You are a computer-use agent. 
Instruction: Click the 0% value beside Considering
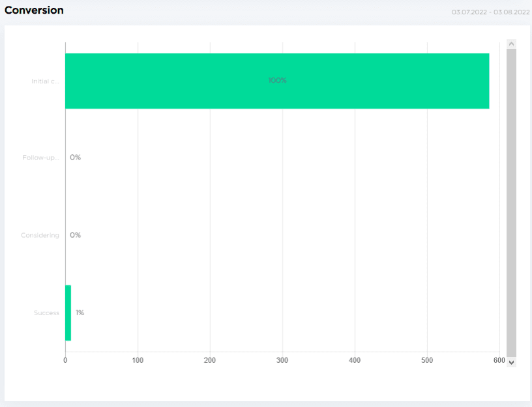(76, 235)
